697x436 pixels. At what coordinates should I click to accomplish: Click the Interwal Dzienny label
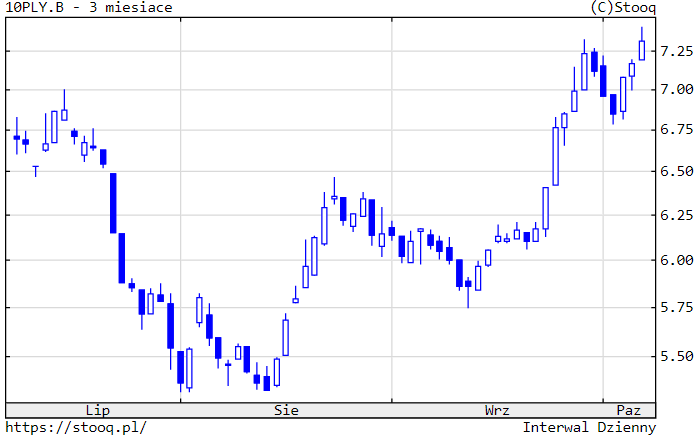(x=589, y=427)
